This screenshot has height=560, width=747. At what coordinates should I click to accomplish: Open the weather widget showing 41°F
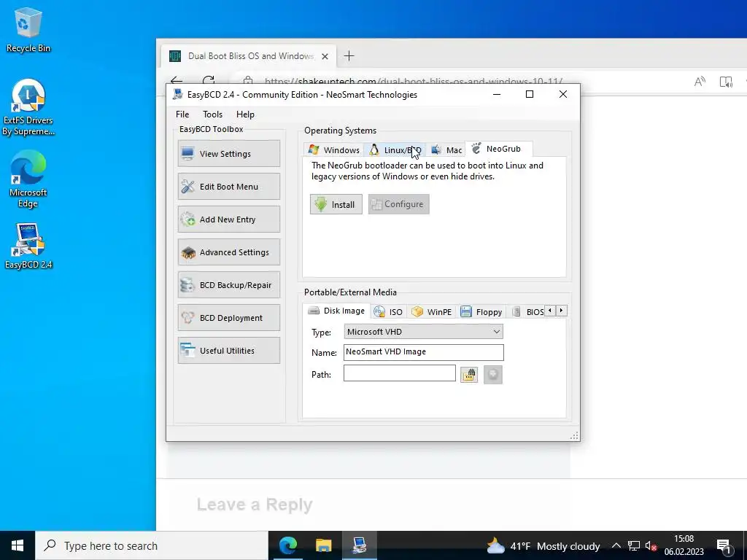tap(543, 545)
